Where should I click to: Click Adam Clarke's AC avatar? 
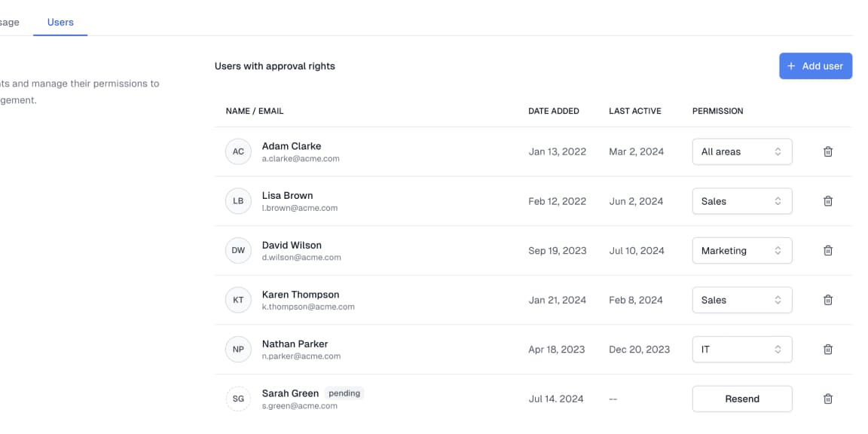pyautogui.click(x=238, y=151)
